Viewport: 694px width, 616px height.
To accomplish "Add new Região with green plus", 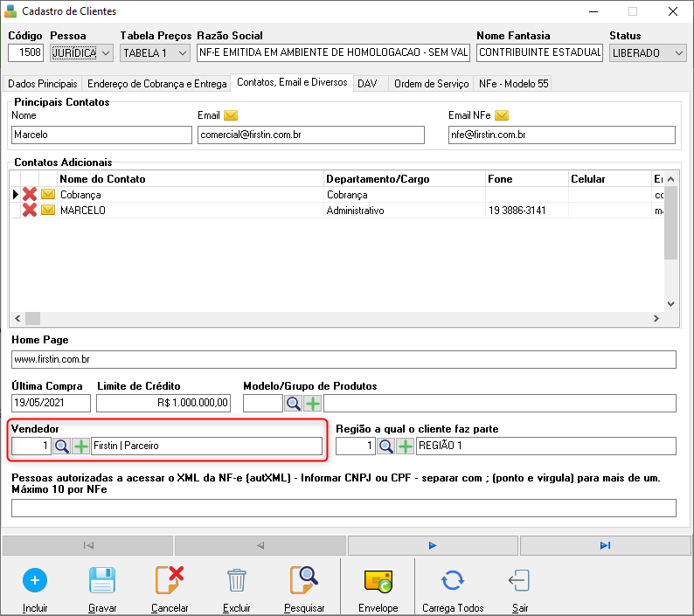I will coord(406,446).
